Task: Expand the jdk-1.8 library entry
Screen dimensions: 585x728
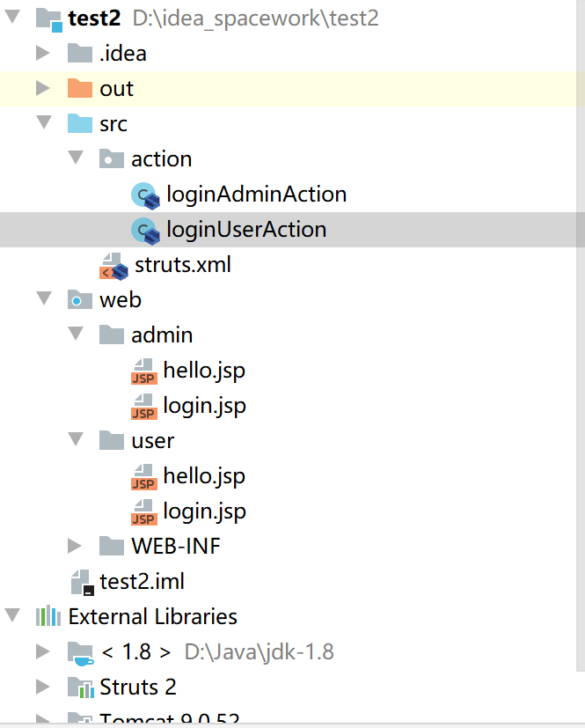Action: pos(42,651)
